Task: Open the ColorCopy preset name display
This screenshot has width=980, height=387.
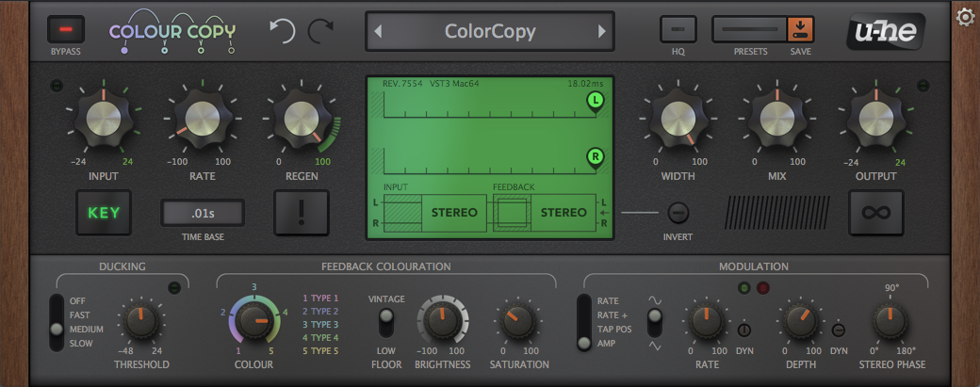Action: click(489, 31)
